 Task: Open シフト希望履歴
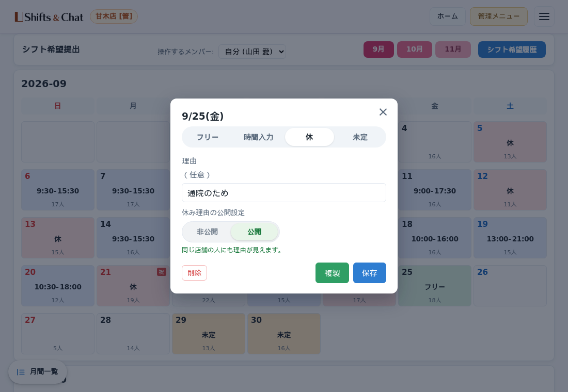[512, 50]
